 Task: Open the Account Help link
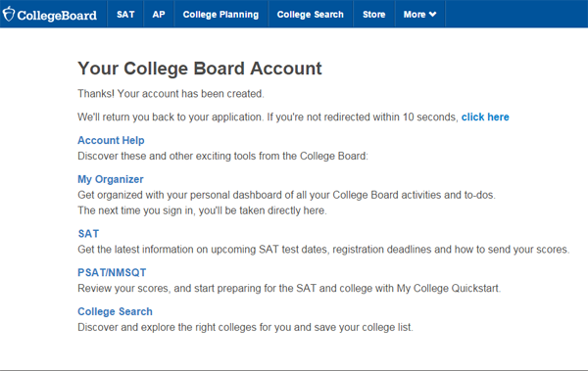pos(111,140)
